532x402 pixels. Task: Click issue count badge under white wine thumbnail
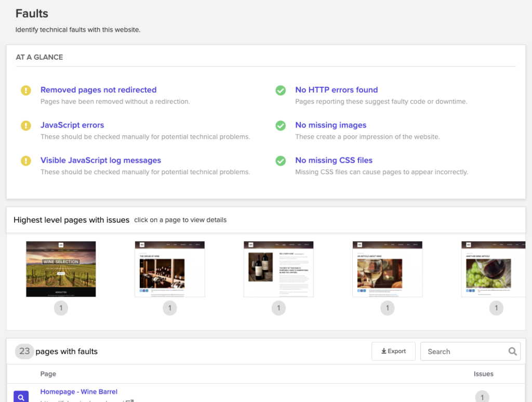coord(388,308)
